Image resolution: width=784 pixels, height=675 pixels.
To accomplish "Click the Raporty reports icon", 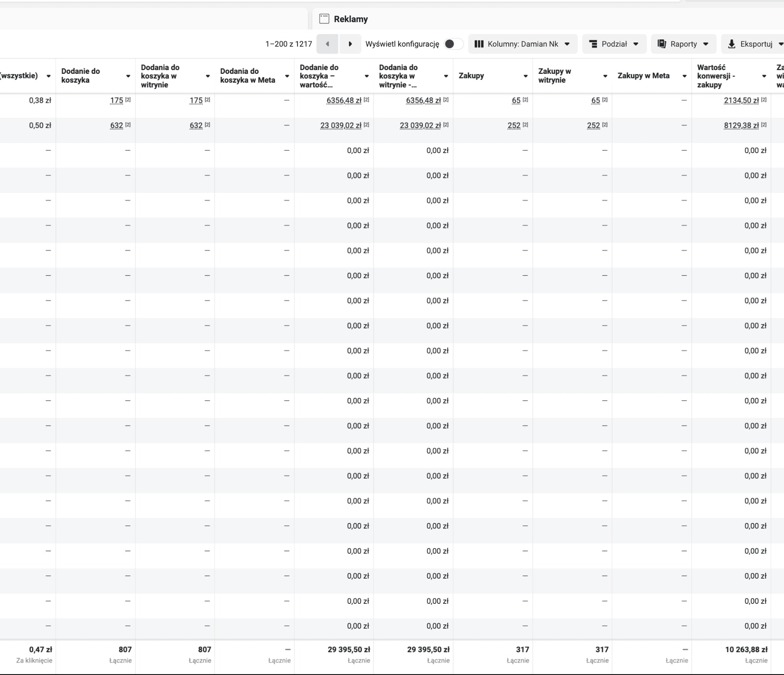I will pyautogui.click(x=662, y=44).
